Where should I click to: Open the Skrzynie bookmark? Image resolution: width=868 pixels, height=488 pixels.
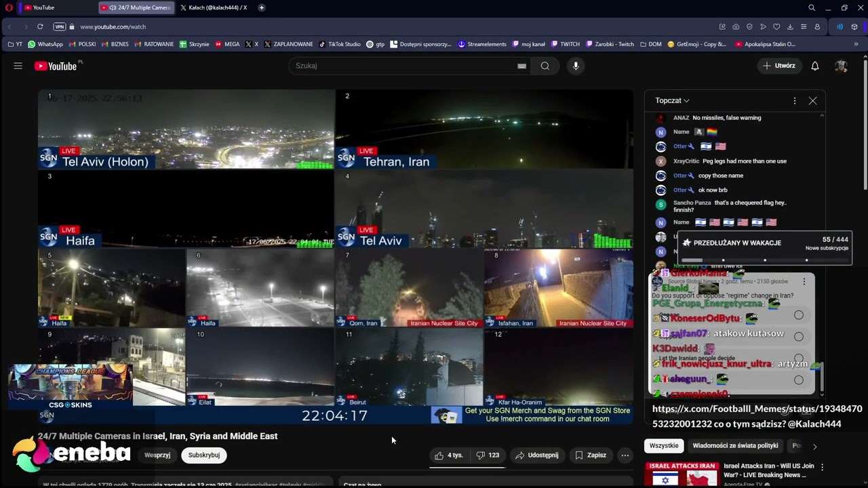(x=194, y=44)
